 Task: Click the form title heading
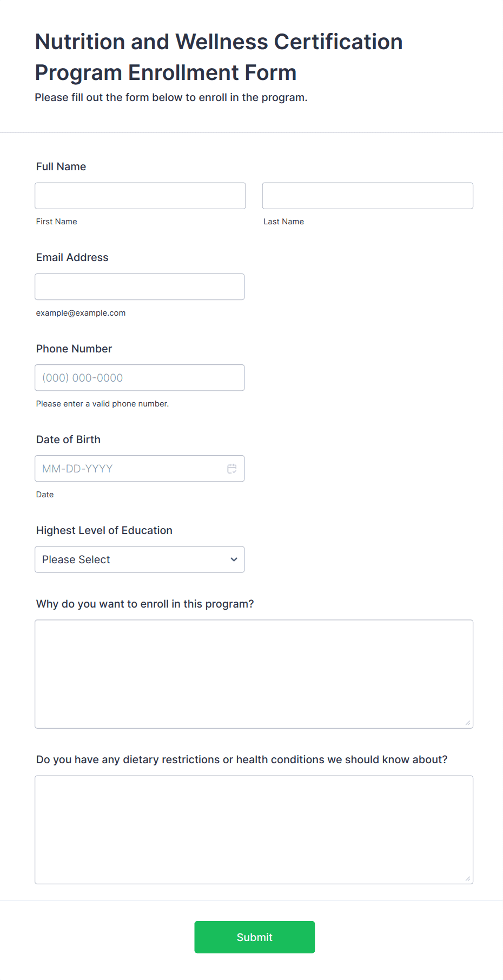(219, 57)
